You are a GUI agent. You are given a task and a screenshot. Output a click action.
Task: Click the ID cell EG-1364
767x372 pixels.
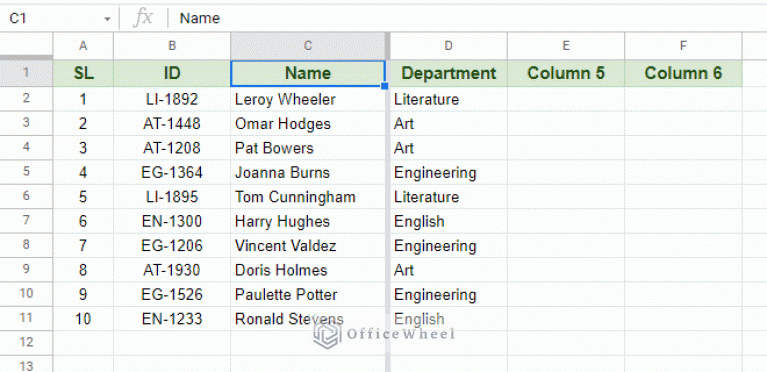point(172,172)
